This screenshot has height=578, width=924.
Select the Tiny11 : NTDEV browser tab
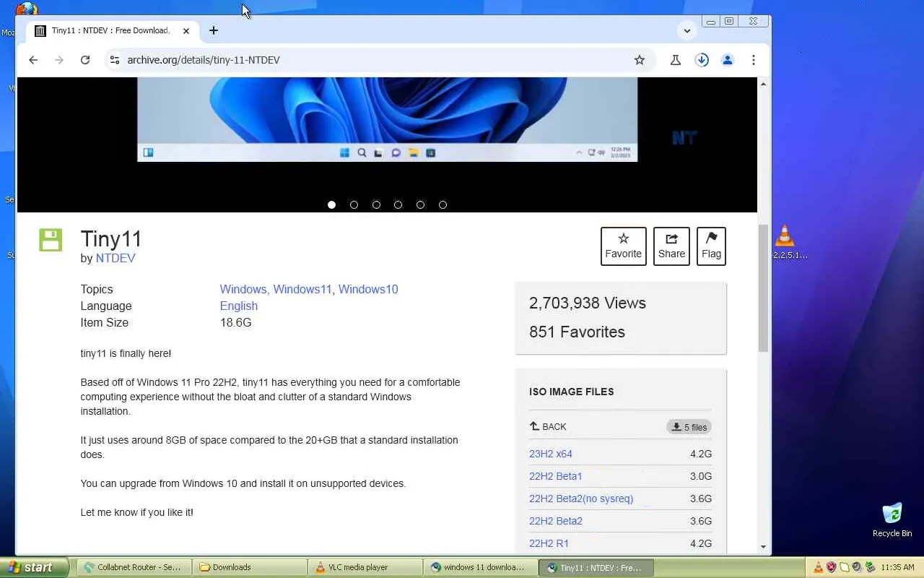tap(113, 31)
